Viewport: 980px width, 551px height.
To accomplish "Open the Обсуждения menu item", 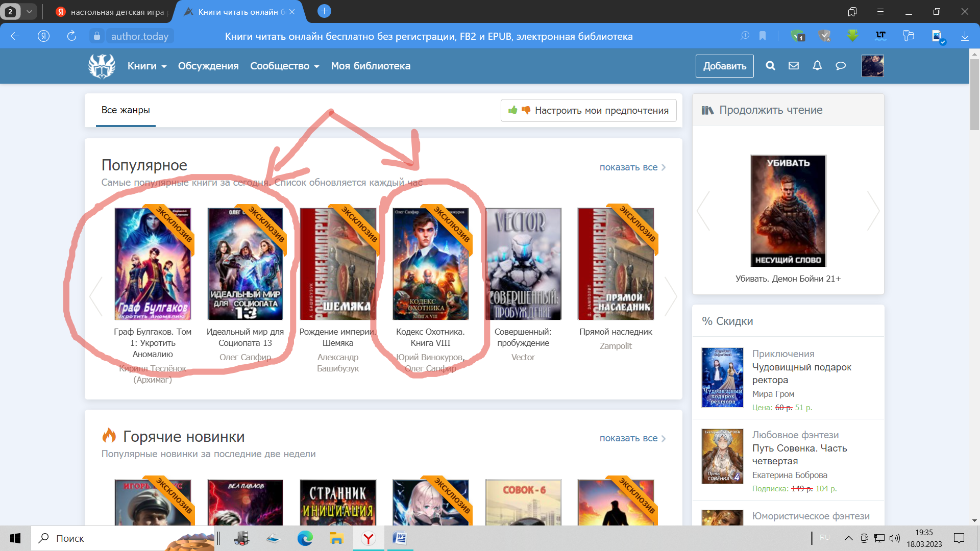I will [208, 66].
